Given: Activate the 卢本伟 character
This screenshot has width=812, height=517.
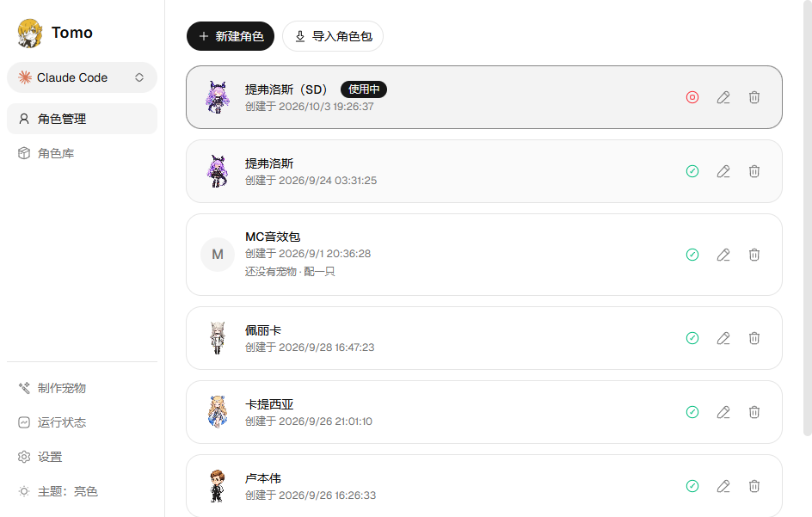Looking at the screenshot, I should 692,486.
